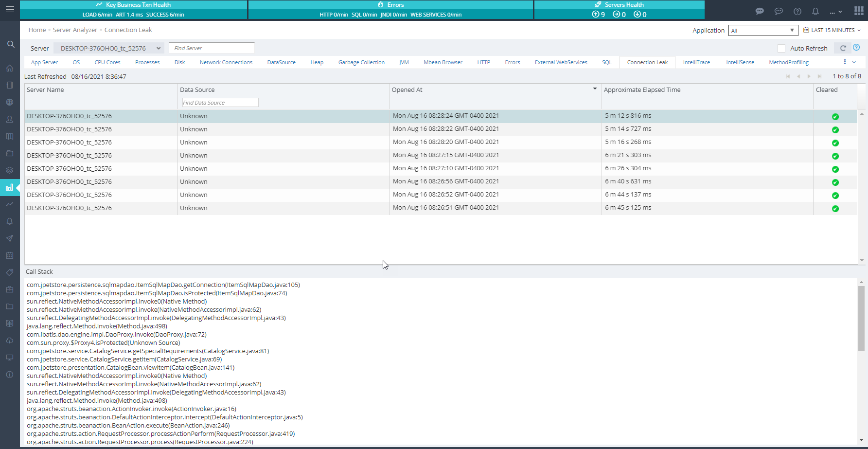Go to Server Analyzer breadcrumb link
Image resolution: width=868 pixels, height=449 pixels.
75,30
